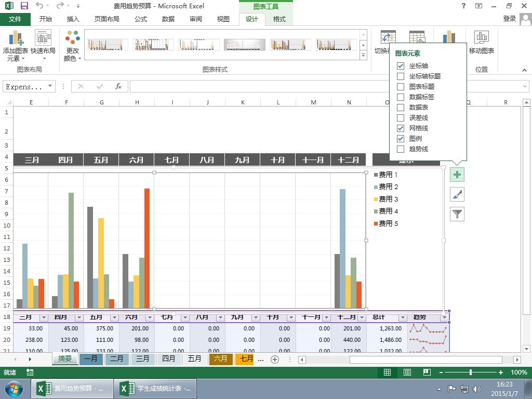This screenshot has height=399, width=532.
Task: Switch to Normal view icon in status bar
Action: (387, 372)
